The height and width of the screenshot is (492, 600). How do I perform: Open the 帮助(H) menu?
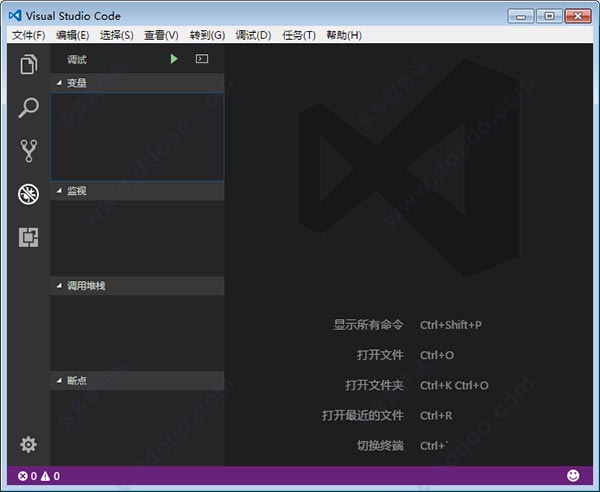point(344,35)
